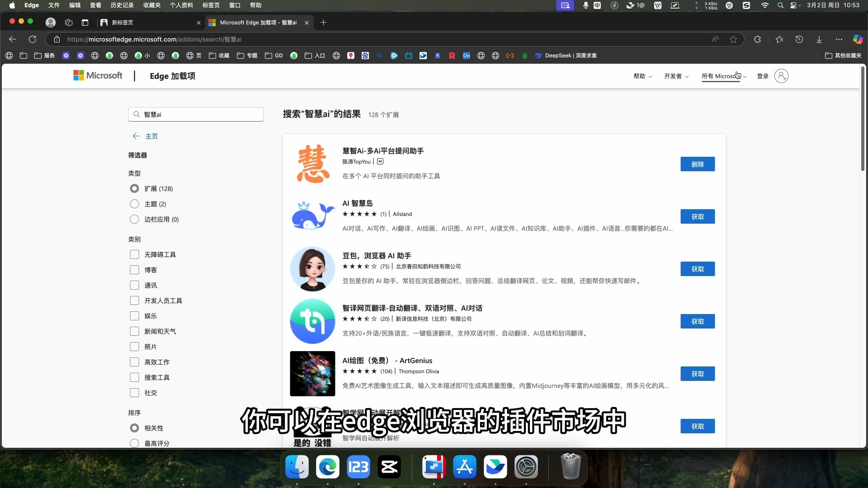Screen dimensions: 868x488
Task: Click 获取 for 豆包 浏览器 AI 助手
Action: pos(698,269)
